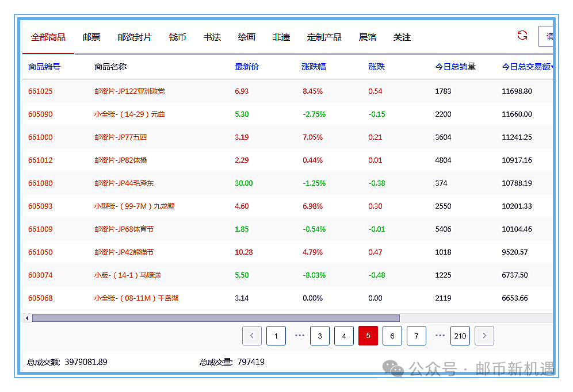This screenshot has width=573, height=392.
Task: Click product code 661080
Action: [x=40, y=183]
